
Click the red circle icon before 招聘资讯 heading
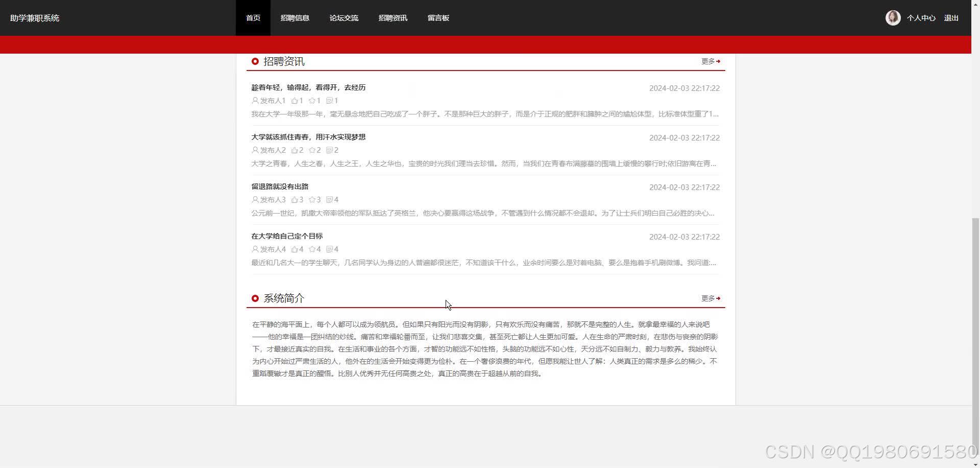click(x=255, y=61)
